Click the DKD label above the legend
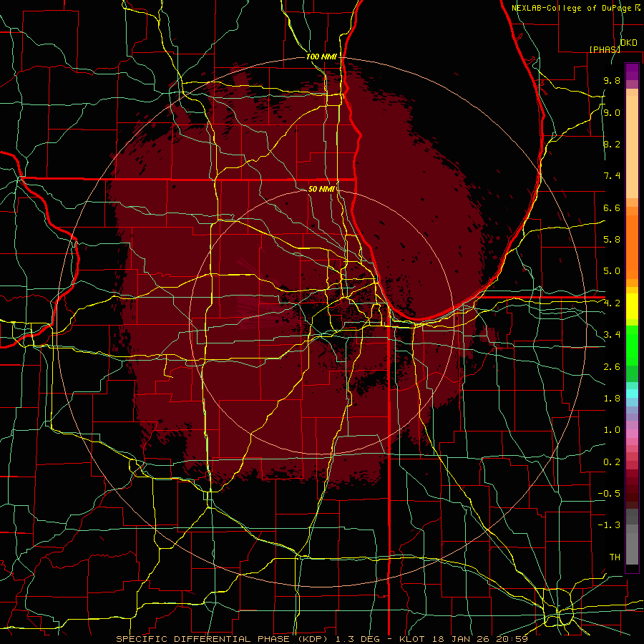The height and width of the screenshot is (644, 644). [629, 43]
